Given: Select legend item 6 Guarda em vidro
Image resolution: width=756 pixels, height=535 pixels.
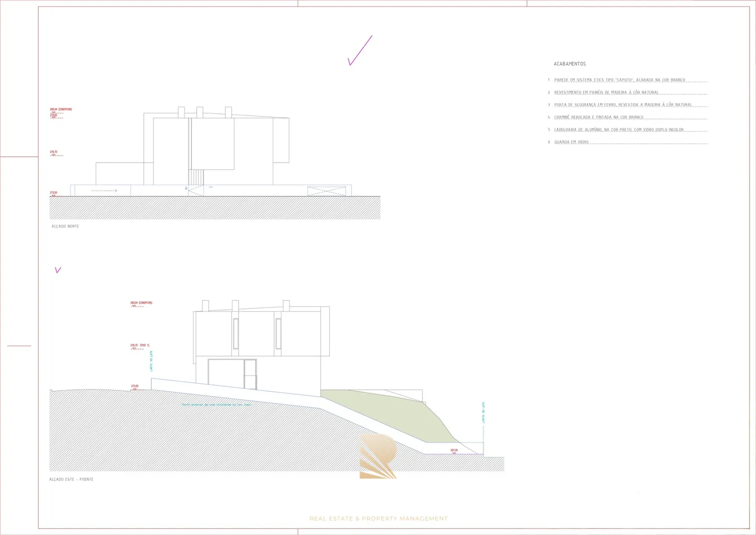Looking at the screenshot, I should (571, 142).
